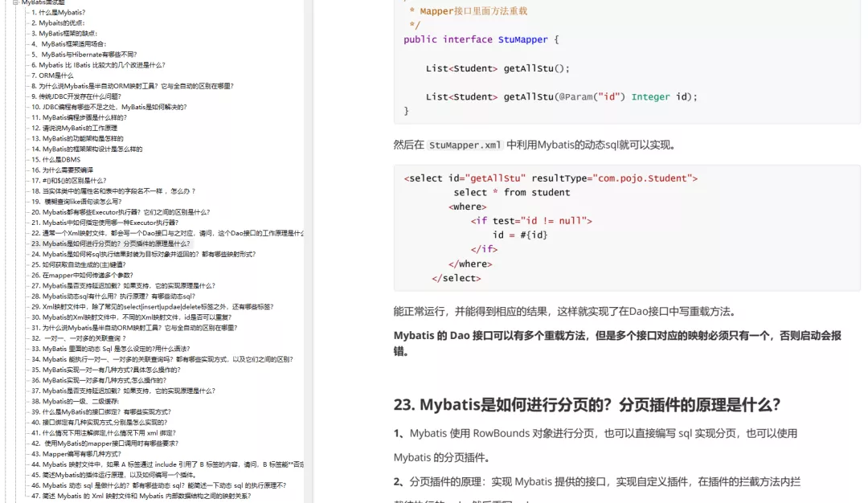Open item 22 about Dao接口的工作原理

(167, 233)
